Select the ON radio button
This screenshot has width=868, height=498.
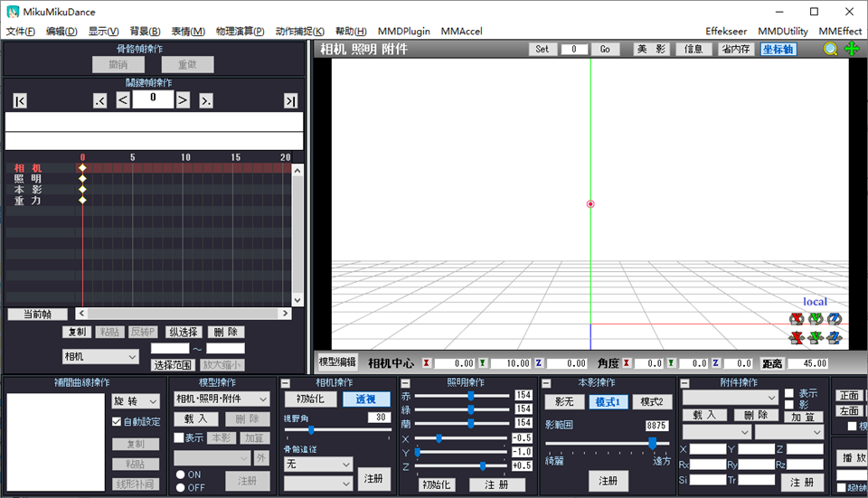tap(181, 475)
